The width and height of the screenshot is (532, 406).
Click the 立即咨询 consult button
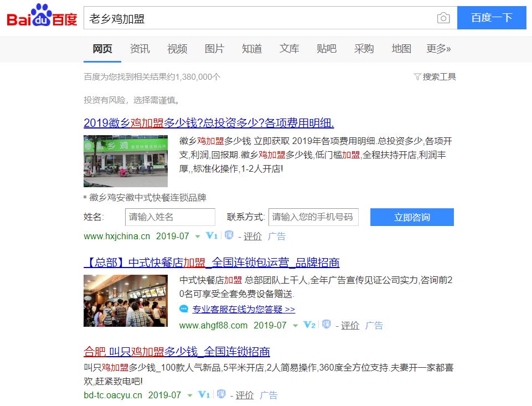click(412, 217)
